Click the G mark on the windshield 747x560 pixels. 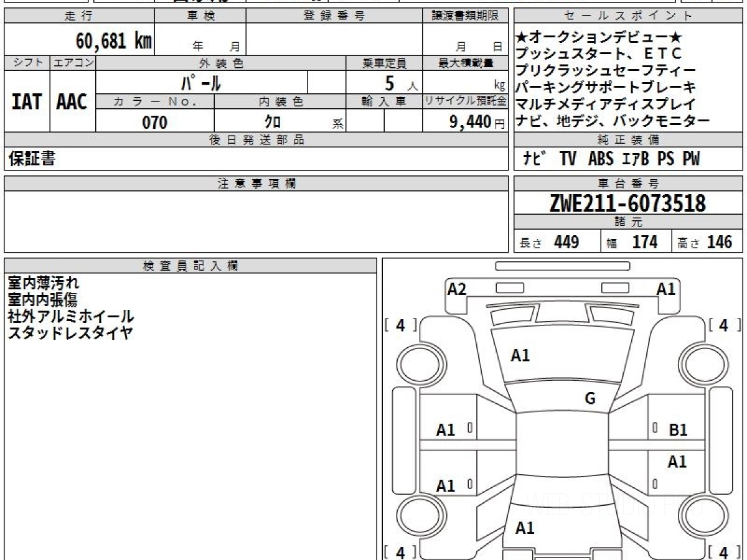tap(590, 399)
